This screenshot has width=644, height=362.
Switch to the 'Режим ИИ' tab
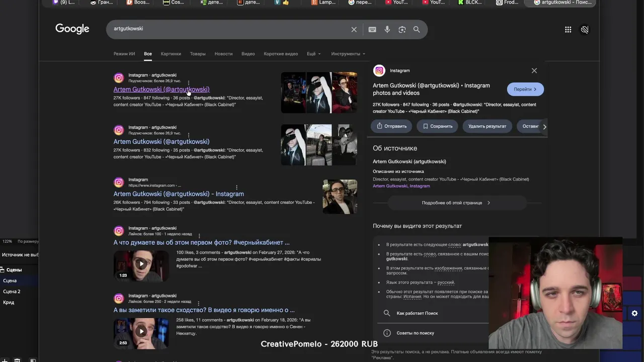(124, 54)
